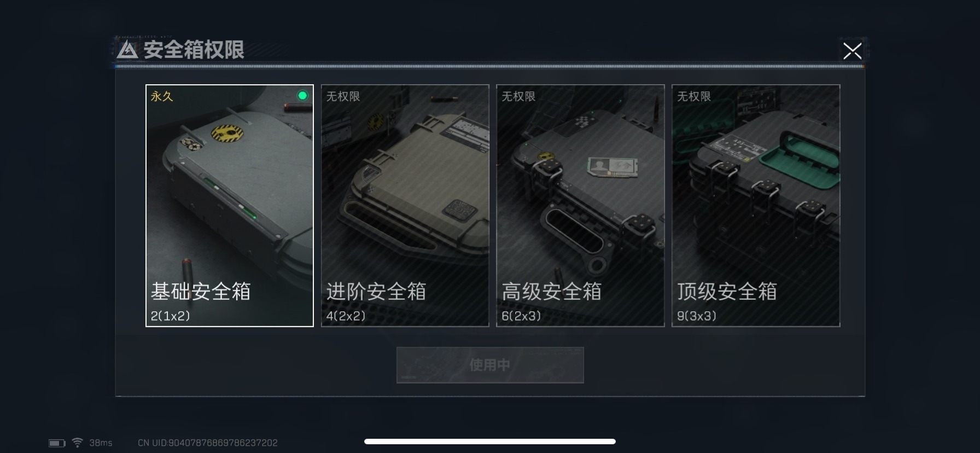
Task: Select the 基础安全箱 card
Action: coord(230,206)
